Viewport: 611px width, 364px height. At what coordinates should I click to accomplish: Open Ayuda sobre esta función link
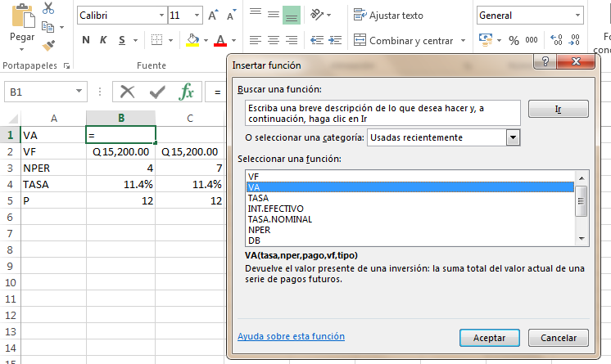click(291, 336)
